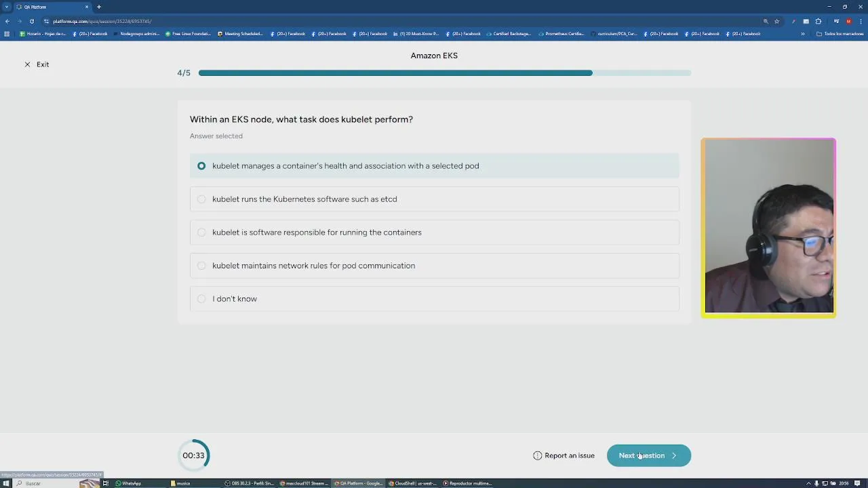Click the webcam overlay thumbnail
Viewport: 868px width, 488px height.
pyautogui.click(x=768, y=228)
